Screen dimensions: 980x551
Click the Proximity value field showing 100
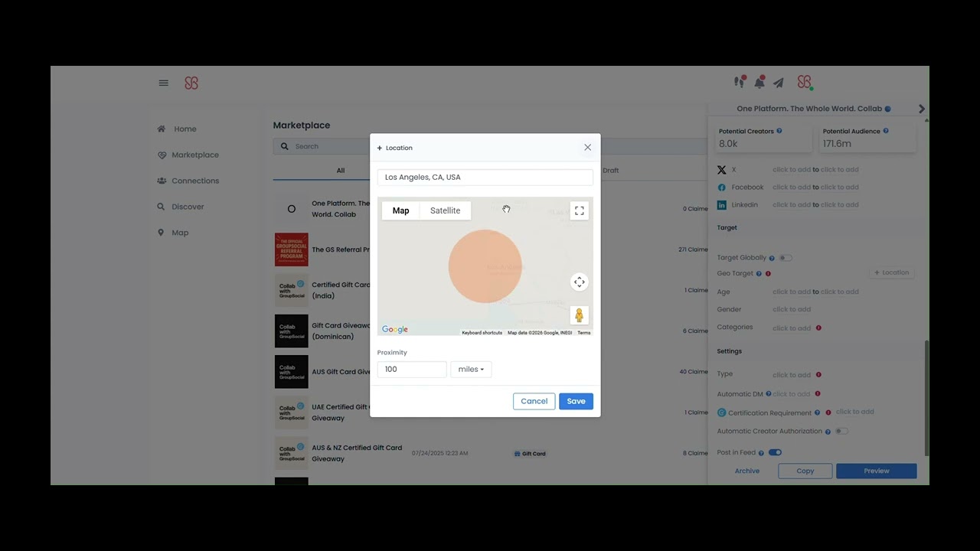(411, 370)
